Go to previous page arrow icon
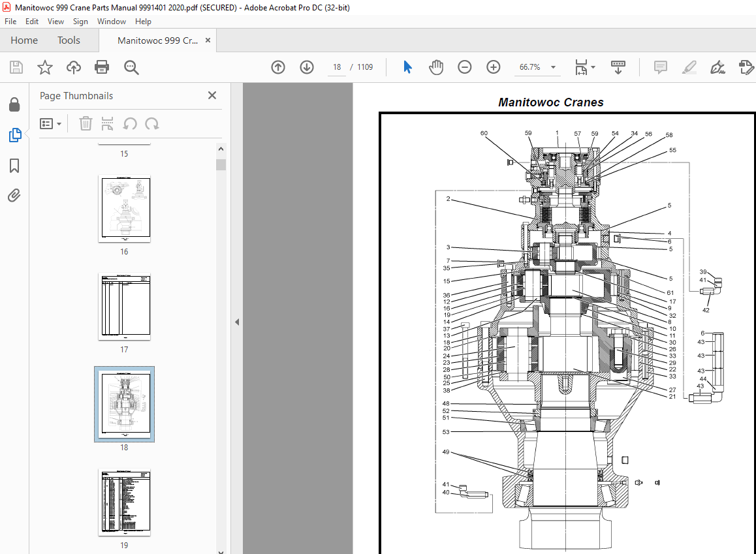The height and width of the screenshot is (554, 756). [278, 67]
